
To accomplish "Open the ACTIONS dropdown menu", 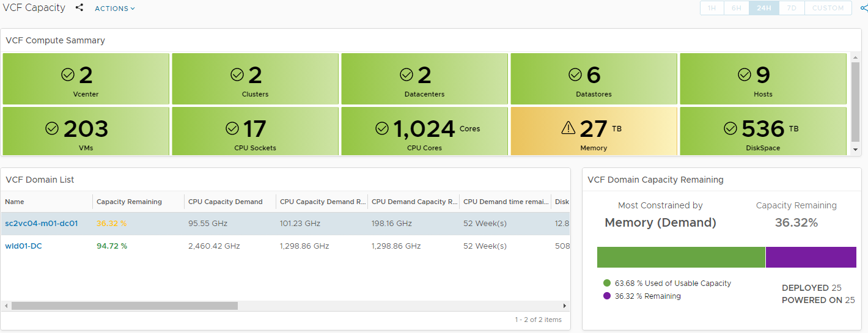I will pos(115,9).
